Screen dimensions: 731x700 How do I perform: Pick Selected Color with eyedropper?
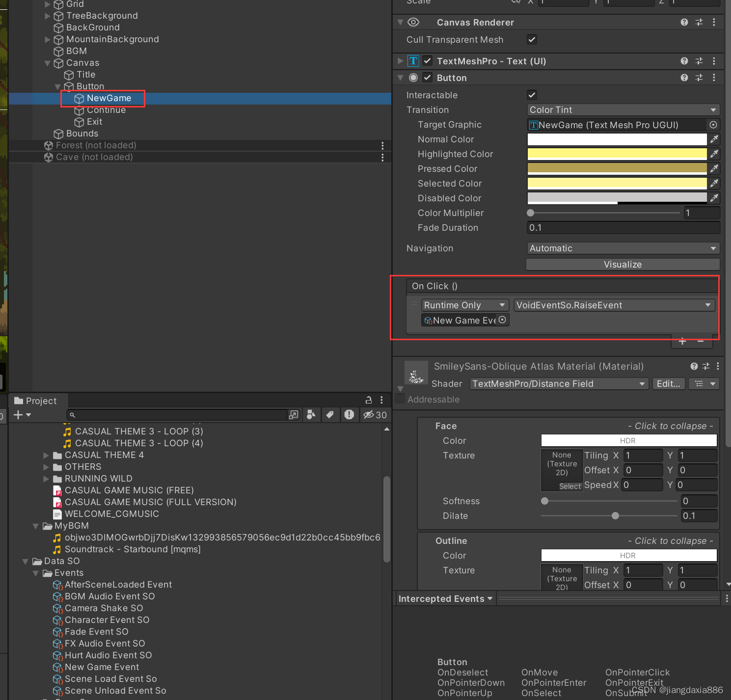pos(714,184)
